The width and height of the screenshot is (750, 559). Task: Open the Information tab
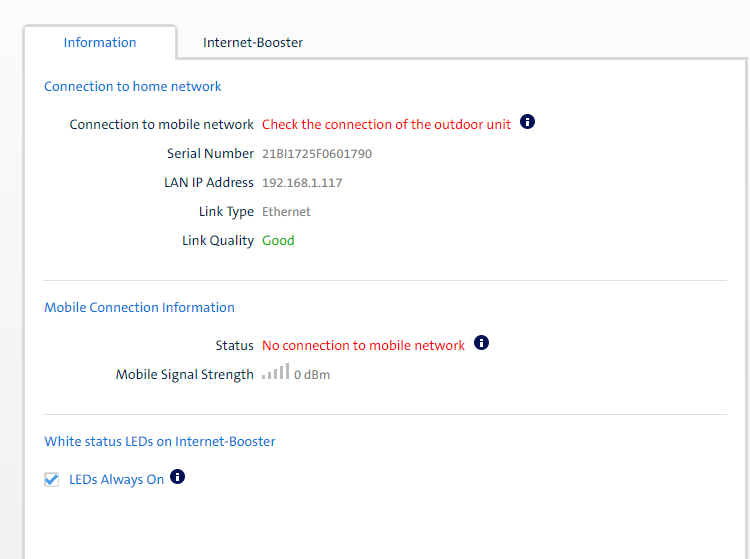click(100, 43)
